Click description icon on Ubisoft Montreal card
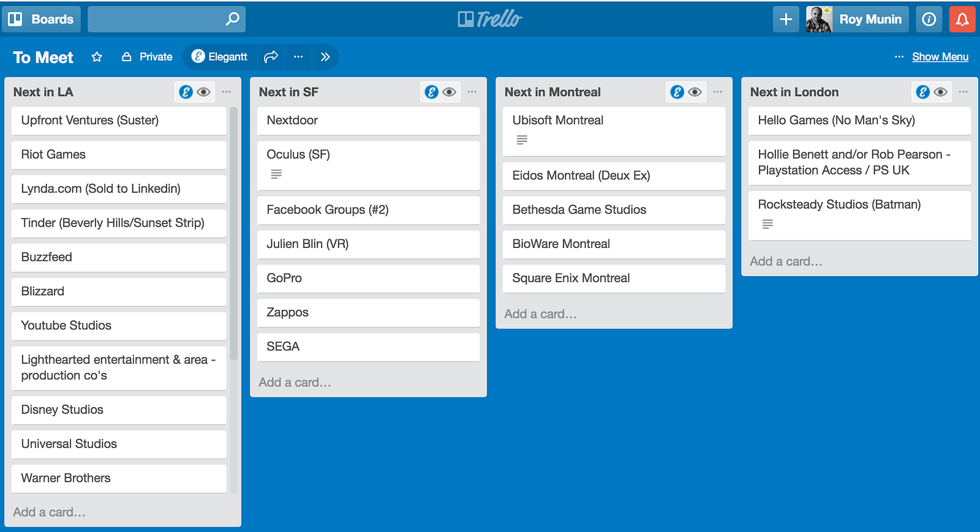 tap(522, 140)
